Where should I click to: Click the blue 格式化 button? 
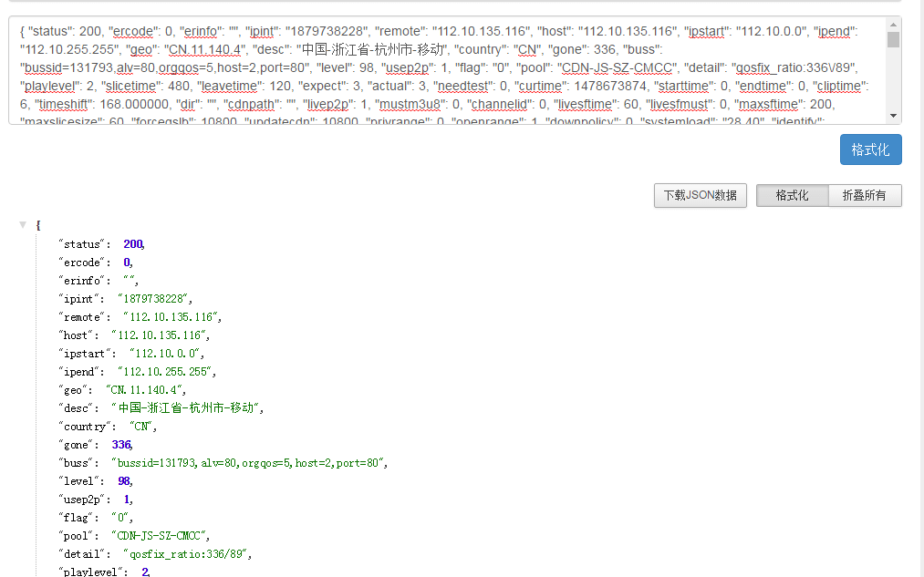coord(870,149)
